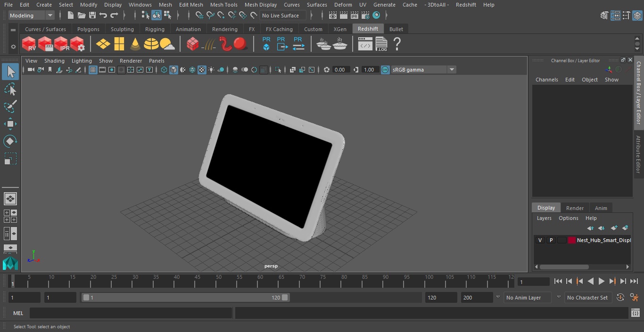Screen dimensions: 644x332
Task: Activate the Move tool in toolbox
Action: pyautogui.click(x=10, y=124)
